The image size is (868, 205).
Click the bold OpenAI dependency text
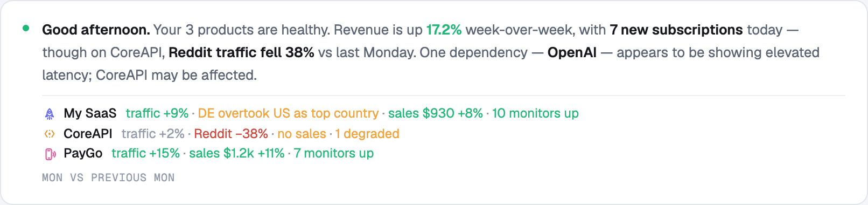click(572, 52)
